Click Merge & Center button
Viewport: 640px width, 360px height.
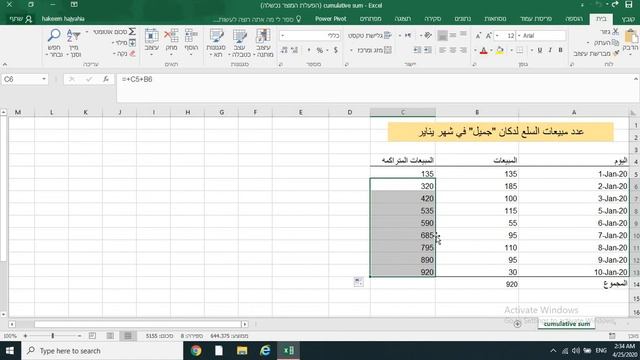coord(374,50)
